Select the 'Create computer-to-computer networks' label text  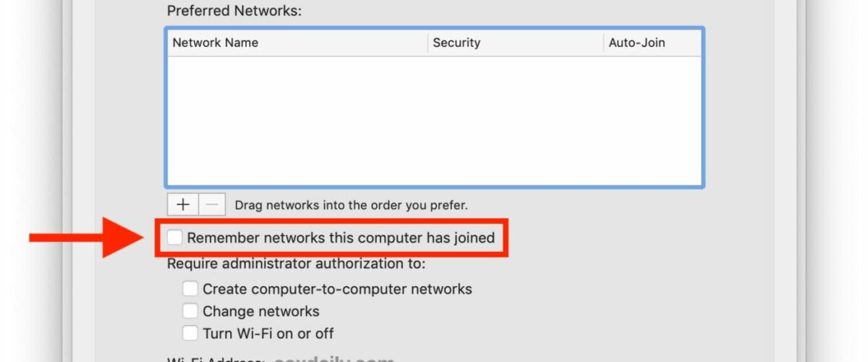point(337,289)
